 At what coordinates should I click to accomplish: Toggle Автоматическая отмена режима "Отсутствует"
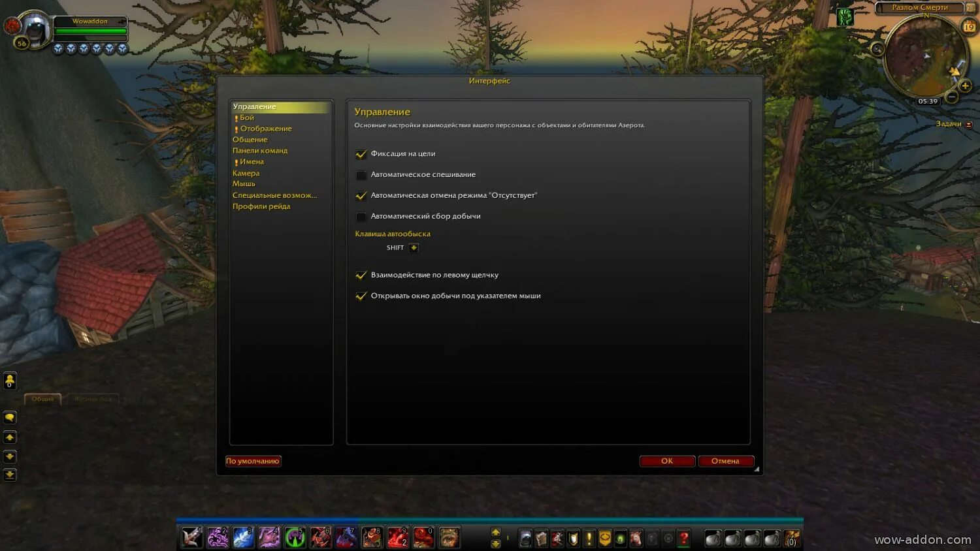coord(361,196)
